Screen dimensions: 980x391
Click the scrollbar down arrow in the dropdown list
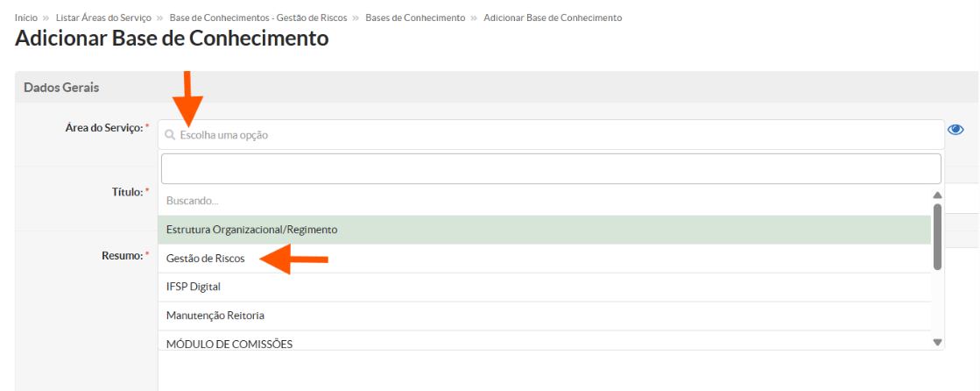[937, 342]
